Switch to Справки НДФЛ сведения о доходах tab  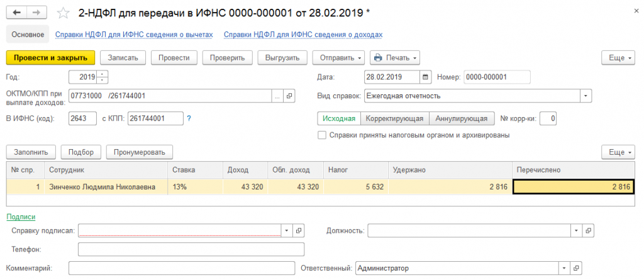click(303, 35)
